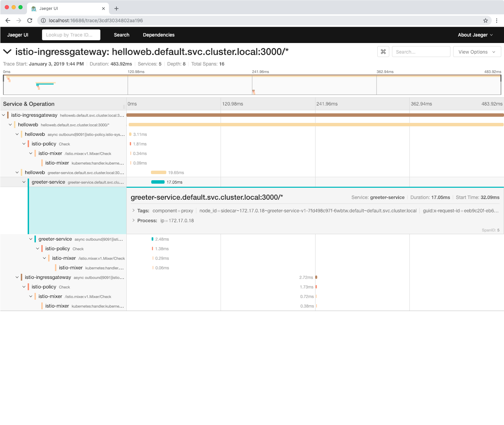Image resolution: width=504 pixels, height=425 pixels.
Task: Click the Duration: 483.92ms trace summary
Action: (x=111, y=64)
